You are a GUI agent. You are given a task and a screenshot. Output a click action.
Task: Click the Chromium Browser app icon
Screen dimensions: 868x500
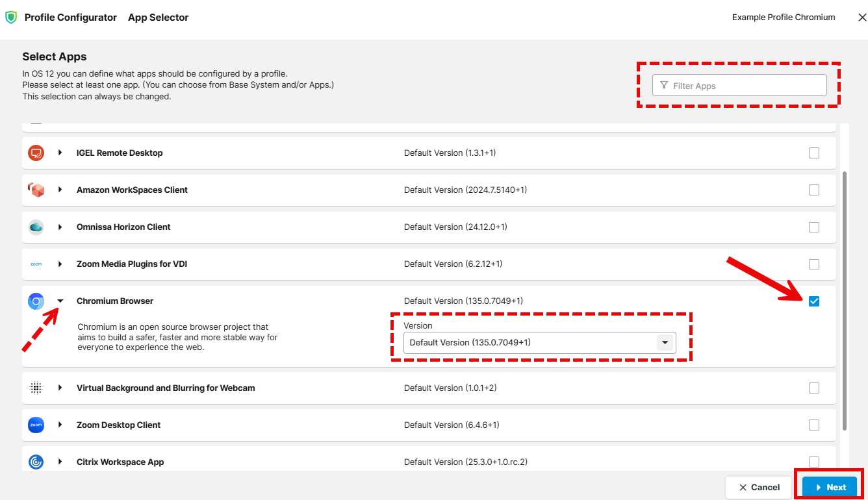coord(36,301)
